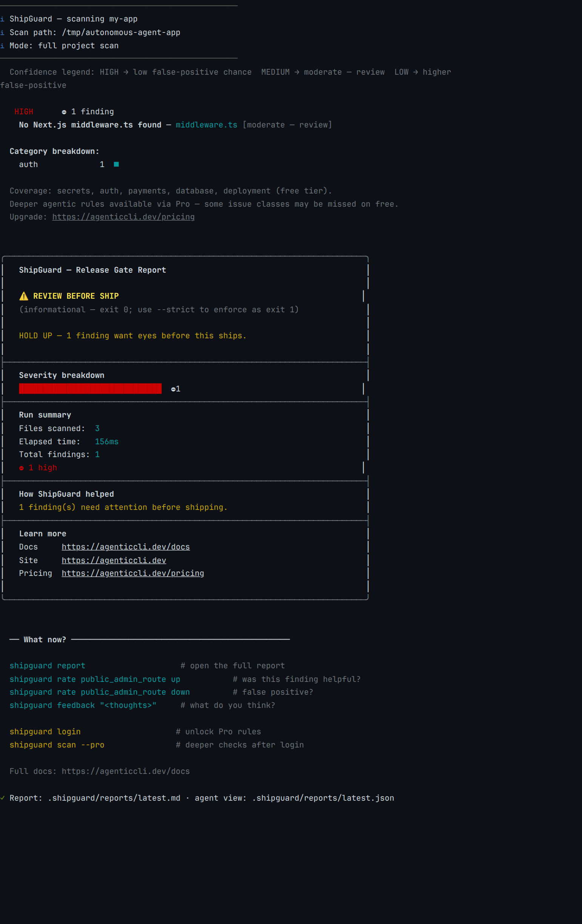Click the "shipguard report" command

point(48,666)
